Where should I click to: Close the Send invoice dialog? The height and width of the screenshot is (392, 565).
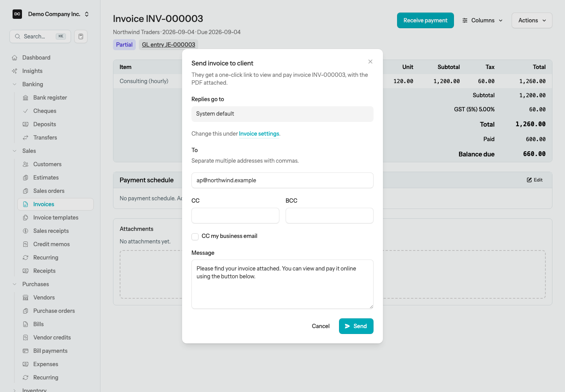click(x=370, y=62)
